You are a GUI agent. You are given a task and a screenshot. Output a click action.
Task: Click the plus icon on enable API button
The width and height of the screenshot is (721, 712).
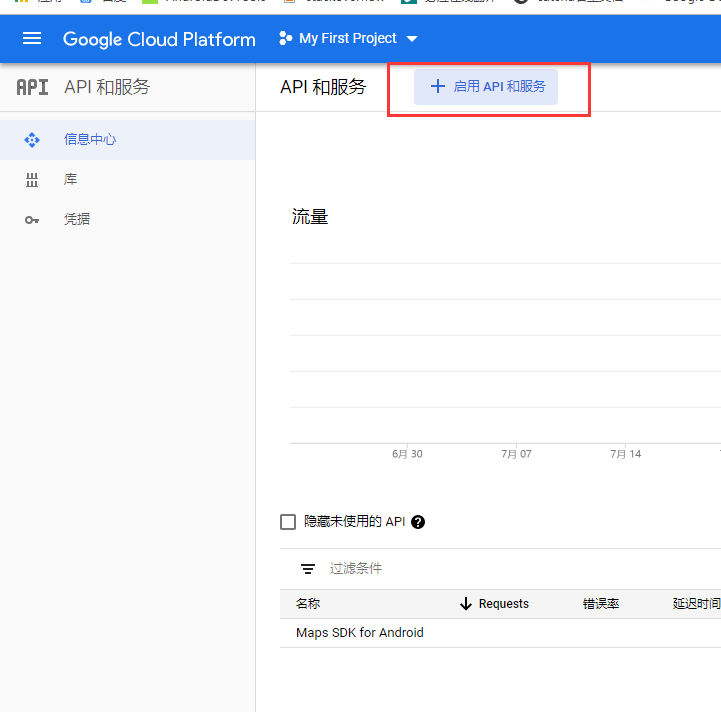pyautogui.click(x=437, y=86)
